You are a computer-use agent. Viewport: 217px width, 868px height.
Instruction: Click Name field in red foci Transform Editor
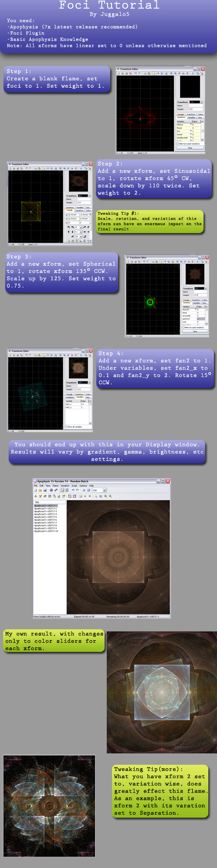pos(196,105)
